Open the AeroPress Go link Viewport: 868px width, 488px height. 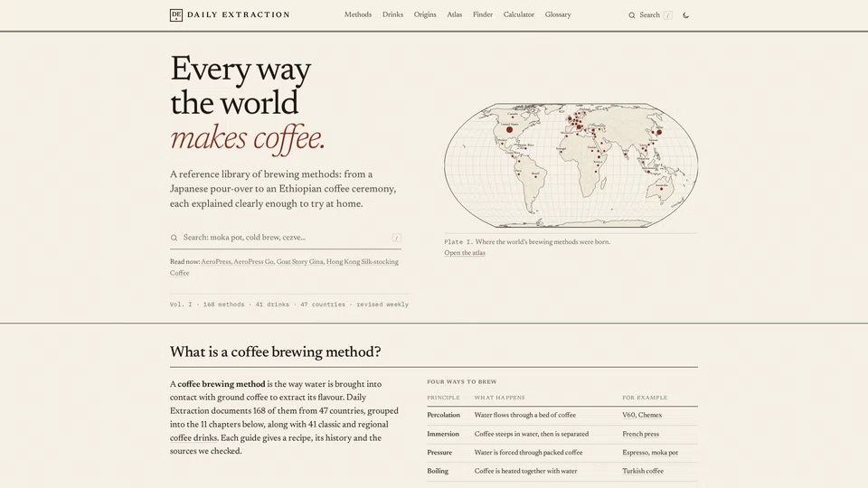pos(253,262)
